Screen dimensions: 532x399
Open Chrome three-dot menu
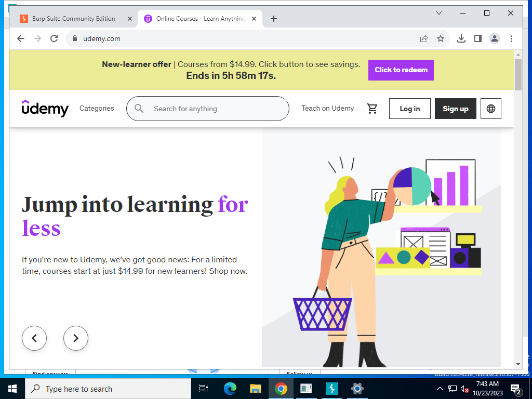point(511,38)
